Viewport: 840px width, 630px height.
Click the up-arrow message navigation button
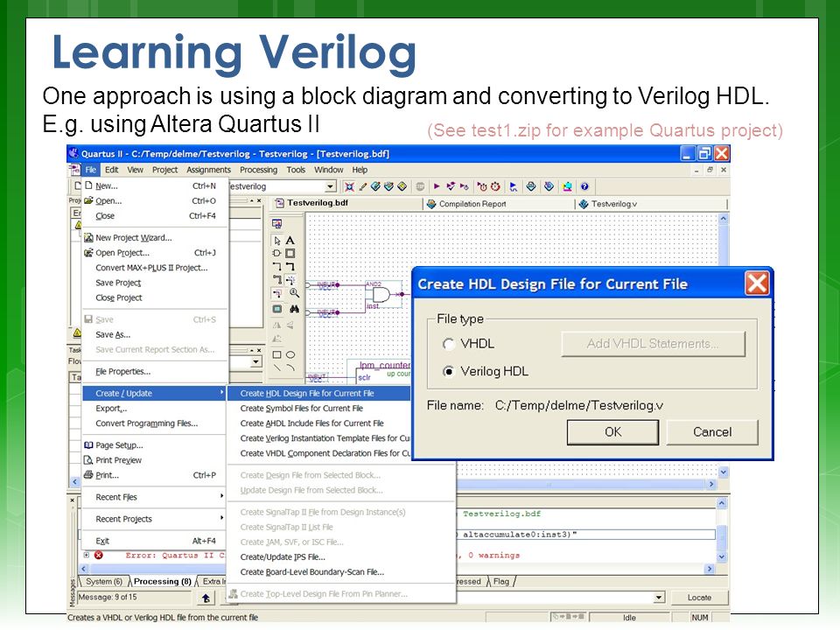point(206,598)
